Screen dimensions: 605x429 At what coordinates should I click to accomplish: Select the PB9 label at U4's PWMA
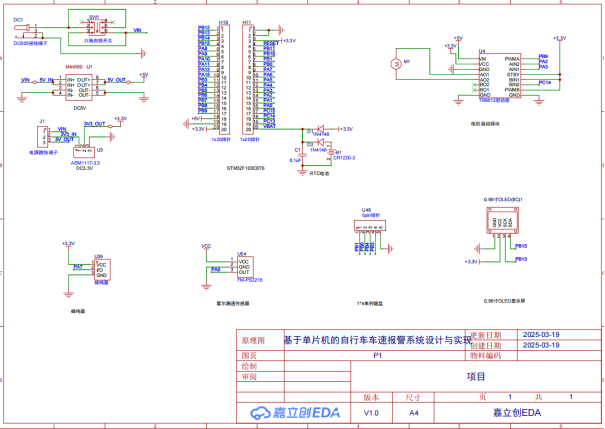(543, 56)
